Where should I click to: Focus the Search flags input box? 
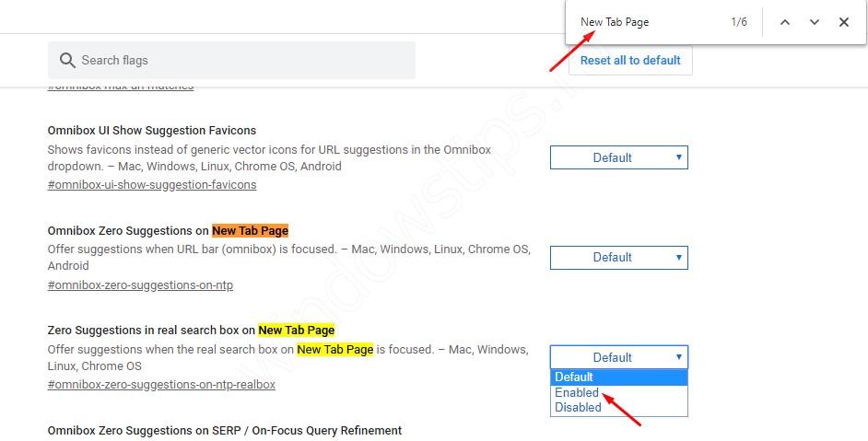coord(240,60)
